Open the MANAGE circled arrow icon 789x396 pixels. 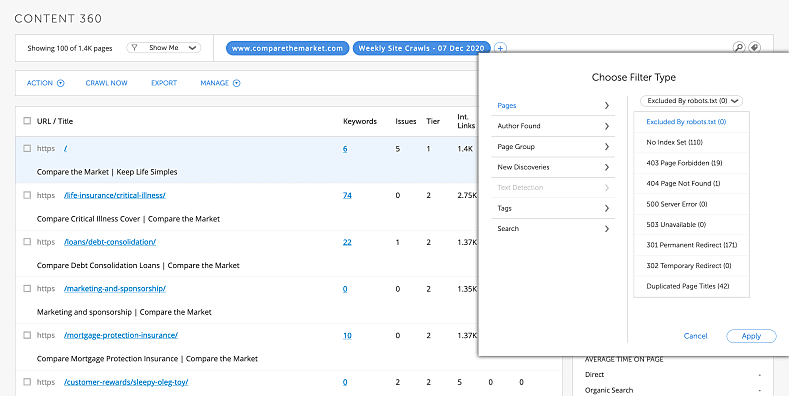(x=236, y=83)
